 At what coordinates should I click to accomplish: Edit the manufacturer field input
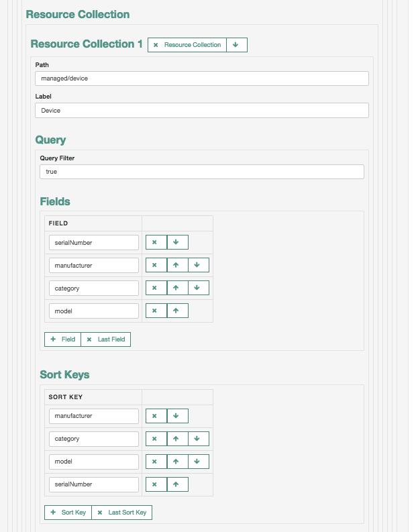pos(94,265)
